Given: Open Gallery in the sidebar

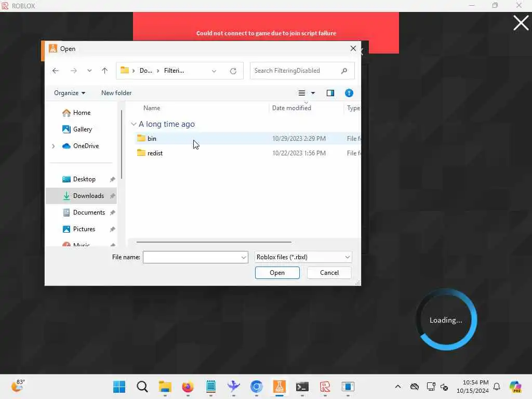Looking at the screenshot, I should tap(83, 129).
